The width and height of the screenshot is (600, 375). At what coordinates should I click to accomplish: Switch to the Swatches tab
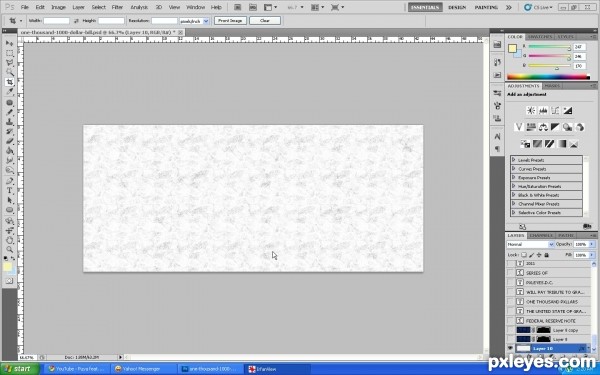click(540, 37)
